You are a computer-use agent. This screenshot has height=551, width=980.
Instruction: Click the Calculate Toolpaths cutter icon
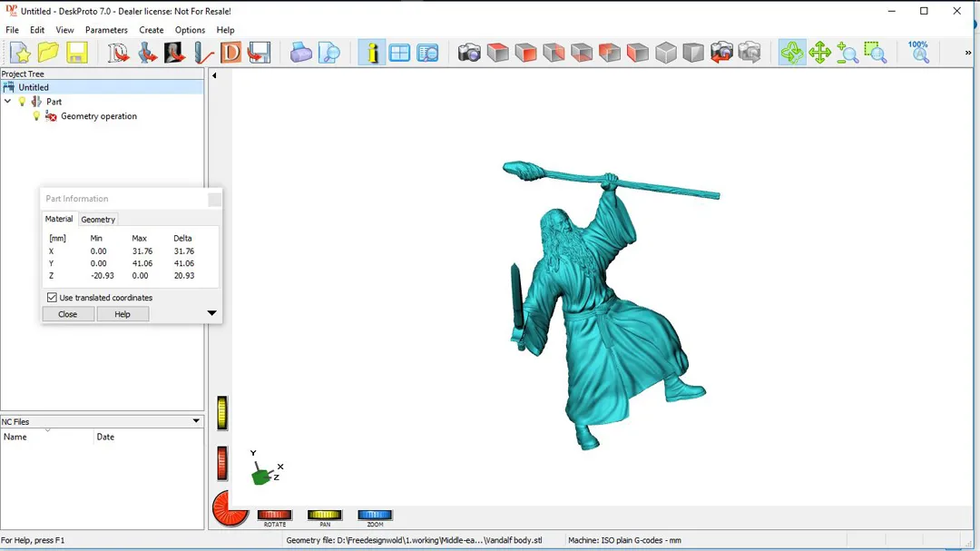203,53
